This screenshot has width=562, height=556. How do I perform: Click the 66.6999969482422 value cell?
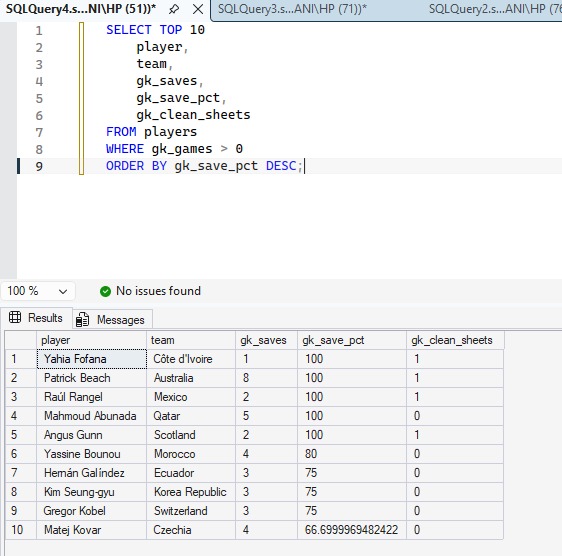point(352,530)
